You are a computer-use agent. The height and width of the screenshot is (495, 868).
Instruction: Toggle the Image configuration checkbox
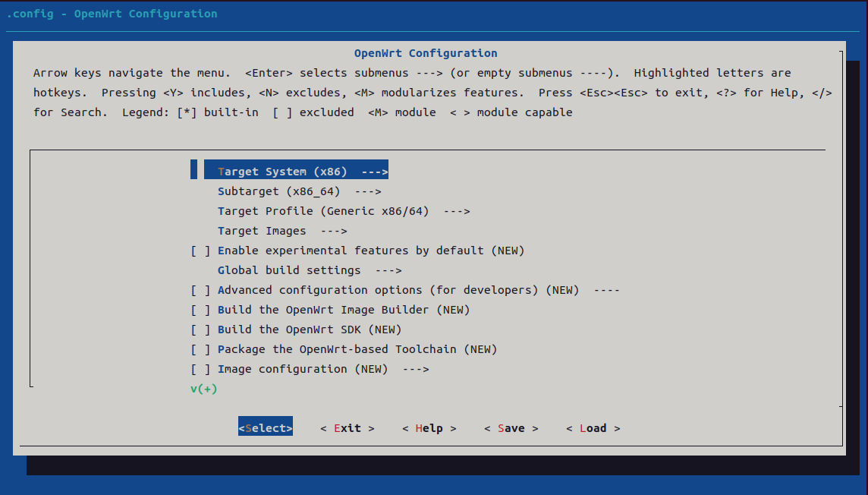200,369
